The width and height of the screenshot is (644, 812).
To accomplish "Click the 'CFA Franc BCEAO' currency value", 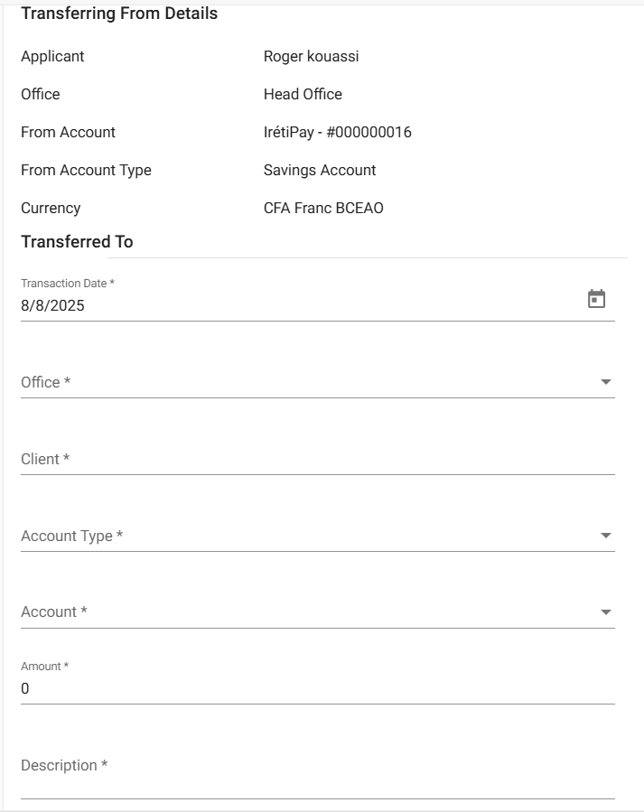I will (323, 208).
